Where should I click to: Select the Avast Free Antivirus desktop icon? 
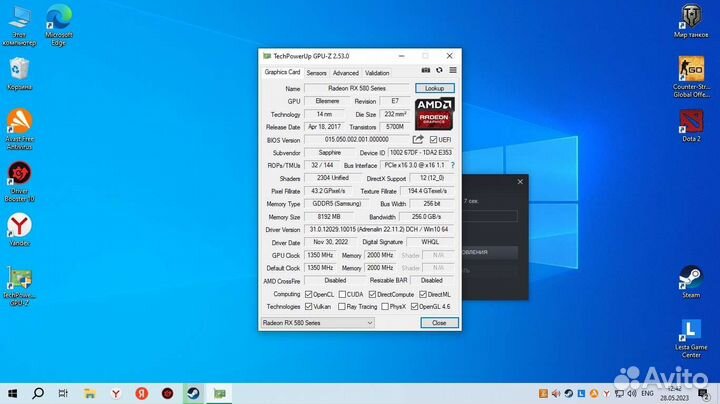[19, 129]
